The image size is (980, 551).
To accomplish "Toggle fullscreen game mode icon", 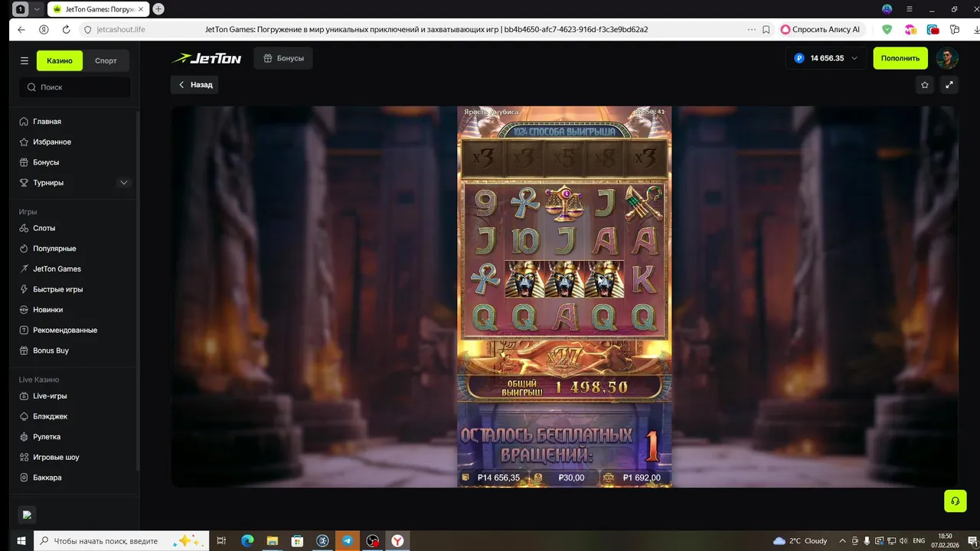I will [x=949, y=85].
